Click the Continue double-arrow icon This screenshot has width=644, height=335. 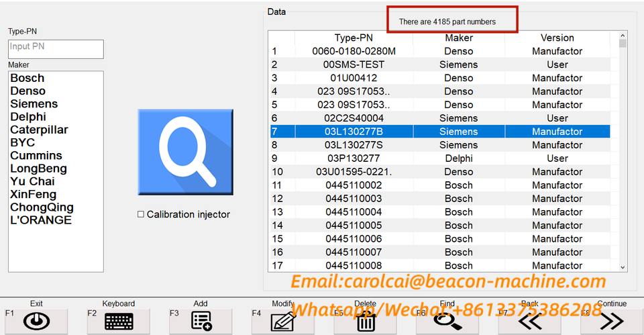coord(612,321)
